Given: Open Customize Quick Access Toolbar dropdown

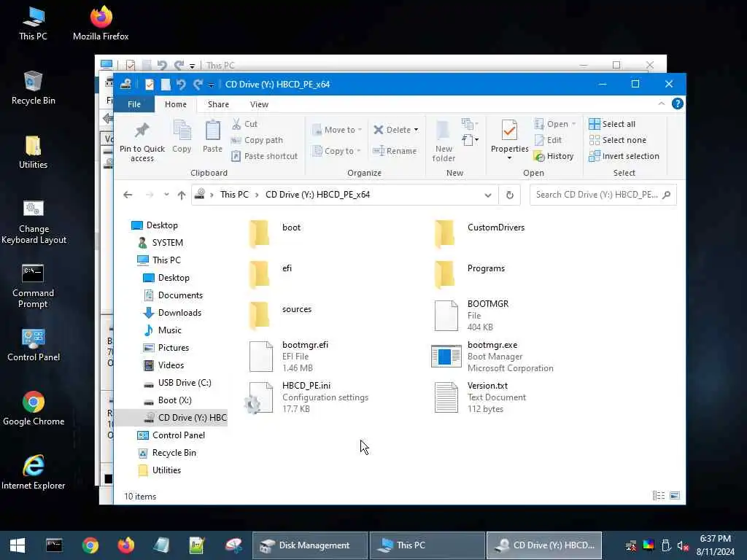Looking at the screenshot, I should [211, 85].
